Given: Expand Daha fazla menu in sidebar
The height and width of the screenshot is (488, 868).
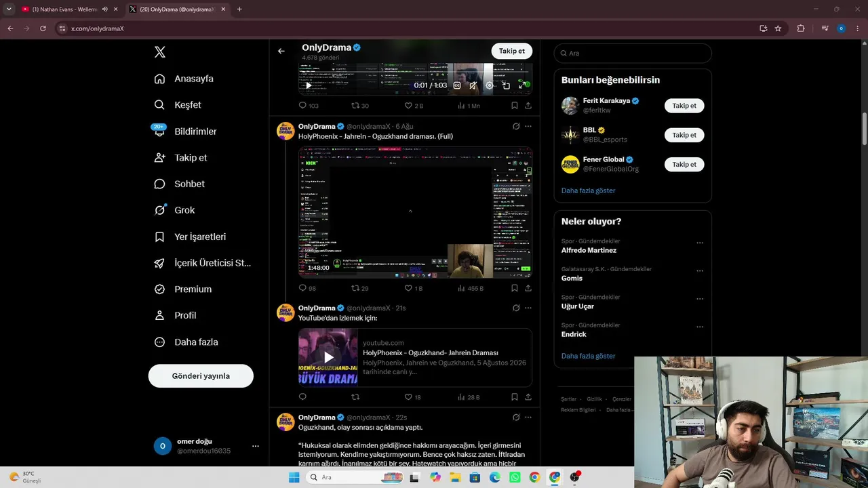Looking at the screenshot, I should pos(186,342).
